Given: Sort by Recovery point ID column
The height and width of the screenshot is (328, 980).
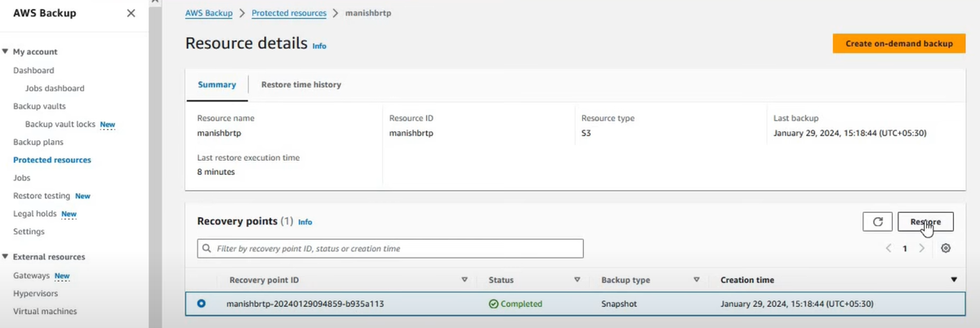Looking at the screenshot, I should [x=264, y=280].
